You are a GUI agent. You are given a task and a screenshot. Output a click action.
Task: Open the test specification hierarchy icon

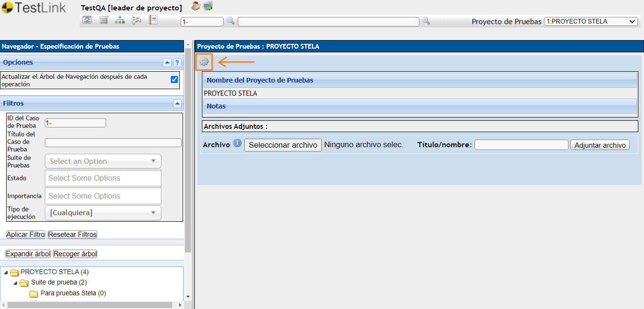point(120,20)
